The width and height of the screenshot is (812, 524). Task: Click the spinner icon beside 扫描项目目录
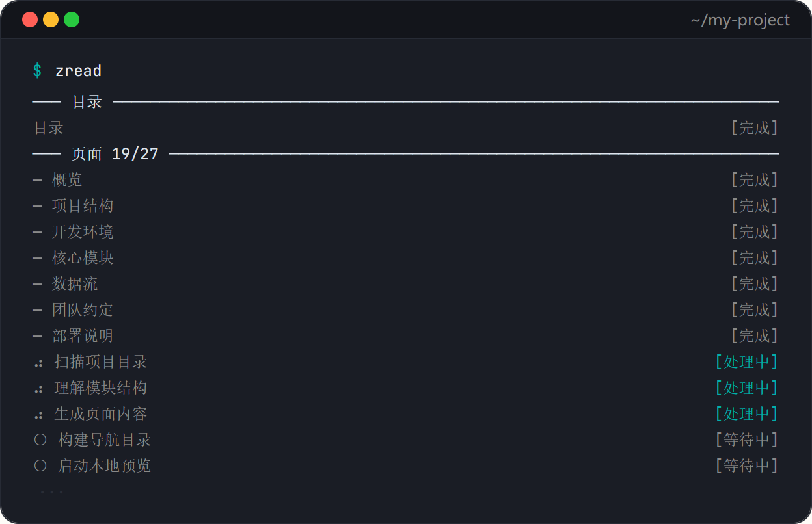(x=39, y=363)
